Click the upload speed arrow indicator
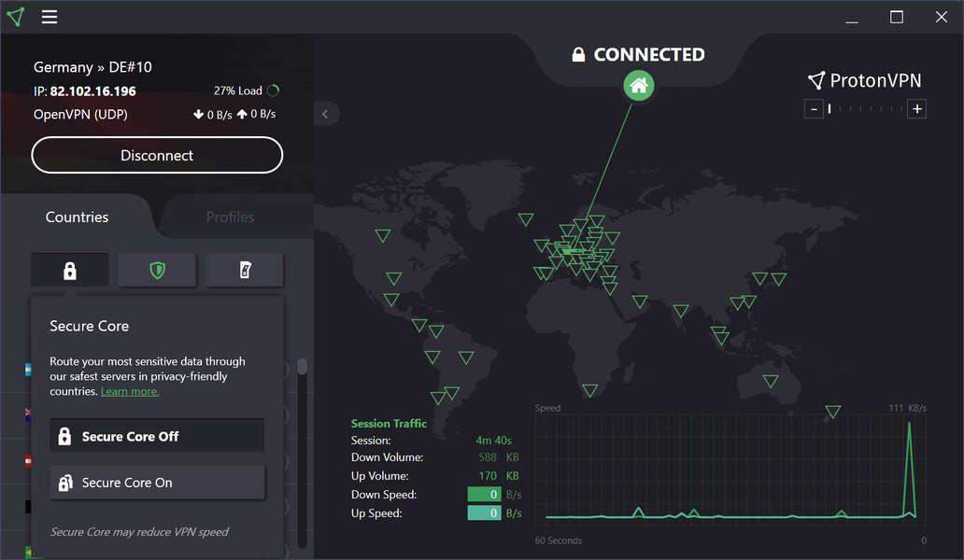This screenshot has width=964, height=560. [242, 114]
